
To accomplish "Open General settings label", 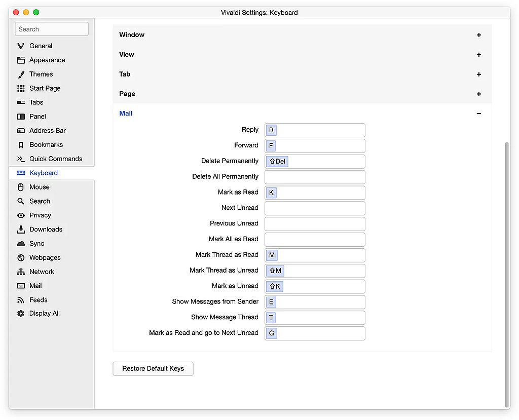I will pyautogui.click(x=41, y=46).
